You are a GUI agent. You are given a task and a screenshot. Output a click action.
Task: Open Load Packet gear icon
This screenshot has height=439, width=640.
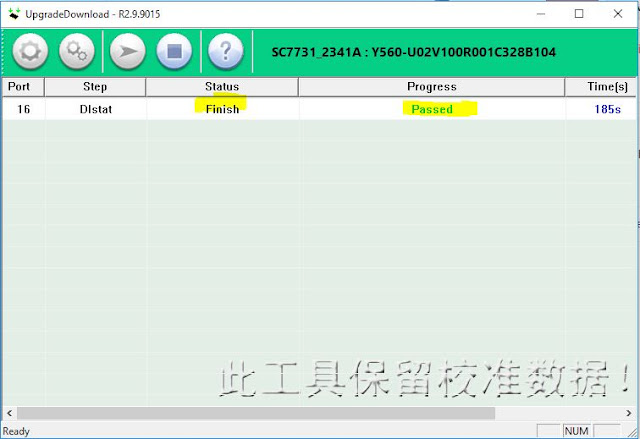30,51
